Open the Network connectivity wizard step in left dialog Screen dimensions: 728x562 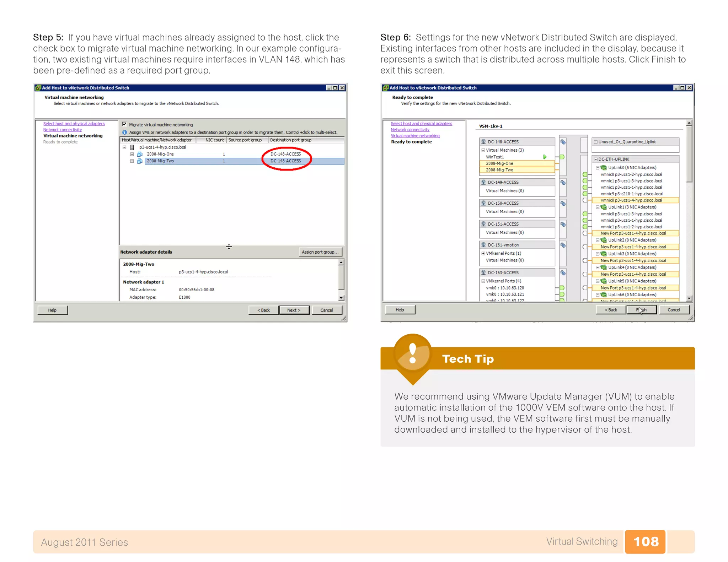pyautogui.click(x=63, y=130)
